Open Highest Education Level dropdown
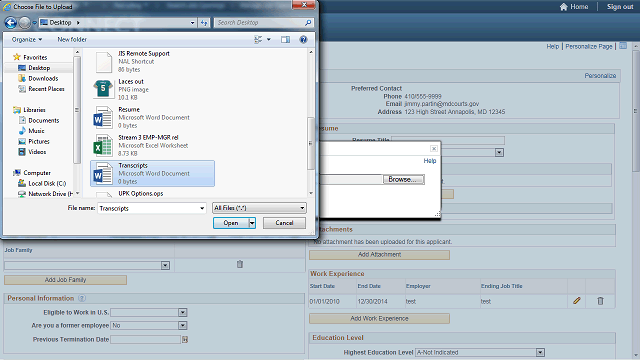The width and height of the screenshot is (640, 360). tap(540, 353)
